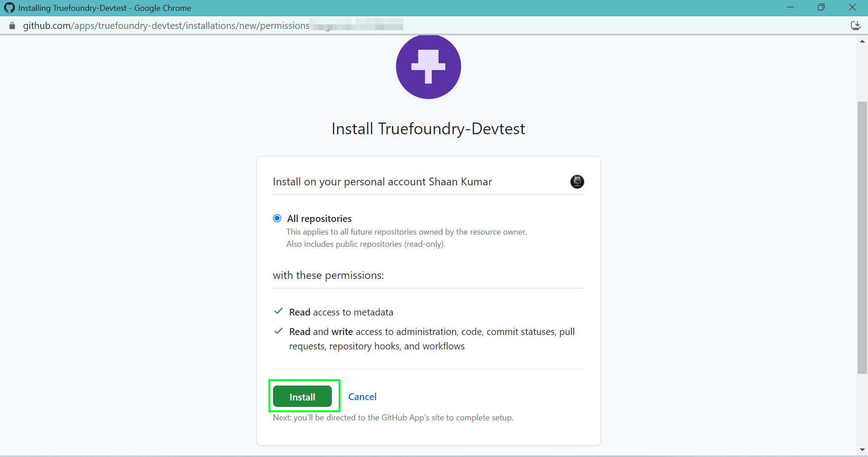Screen dimensions: 868x457
Task: Click the GitHub favicon in title bar
Action: click(9, 8)
